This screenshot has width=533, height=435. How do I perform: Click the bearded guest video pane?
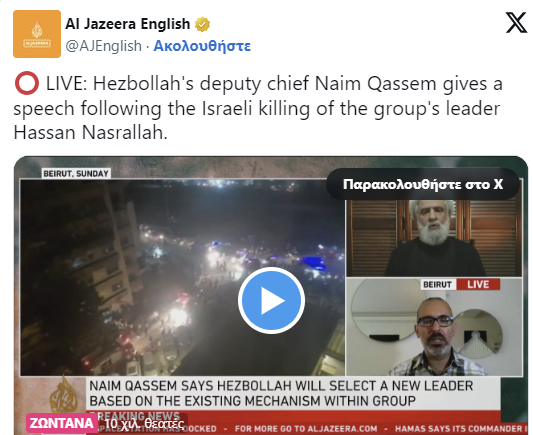[x=434, y=238]
